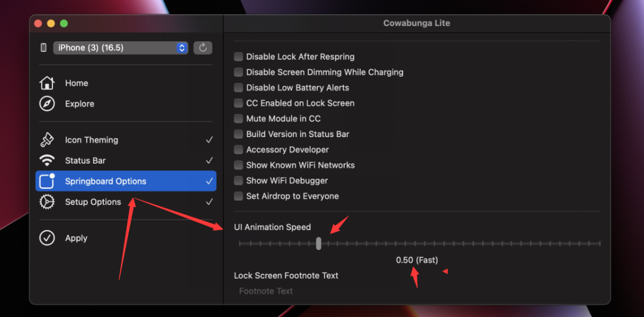Click the UI Animation Speed label
The width and height of the screenshot is (644, 317).
273,227
